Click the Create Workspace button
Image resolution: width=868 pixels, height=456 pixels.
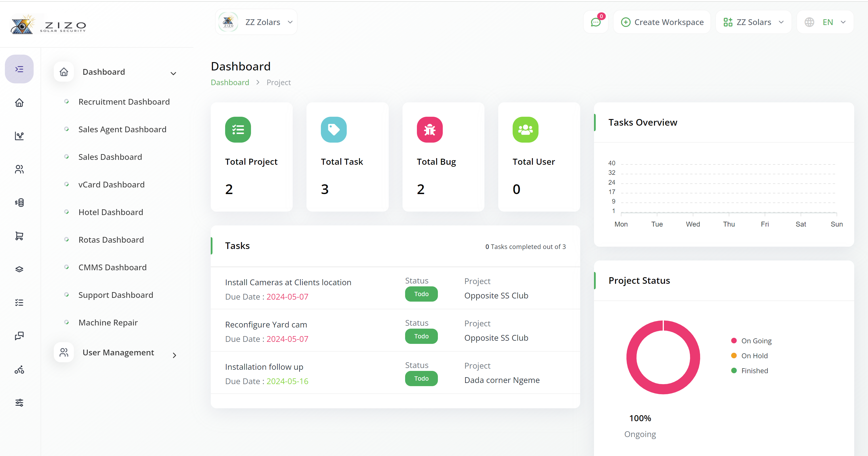coord(662,22)
